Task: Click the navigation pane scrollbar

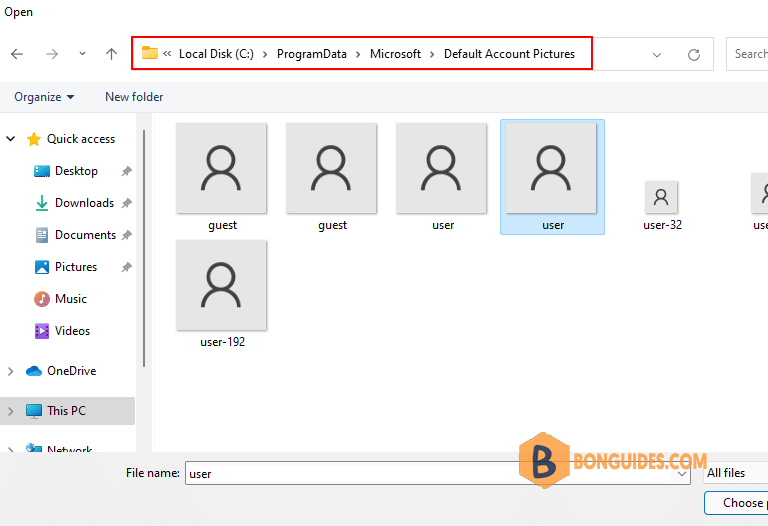Action: (144, 248)
